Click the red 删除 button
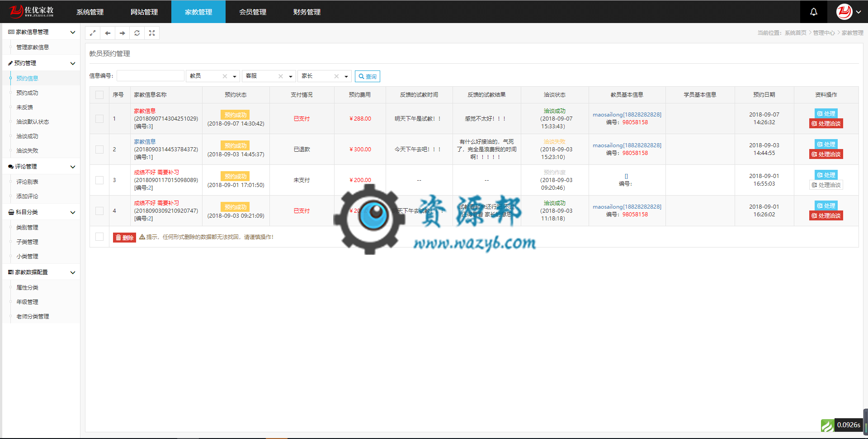868x439 pixels. pyautogui.click(x=124, y=238)
